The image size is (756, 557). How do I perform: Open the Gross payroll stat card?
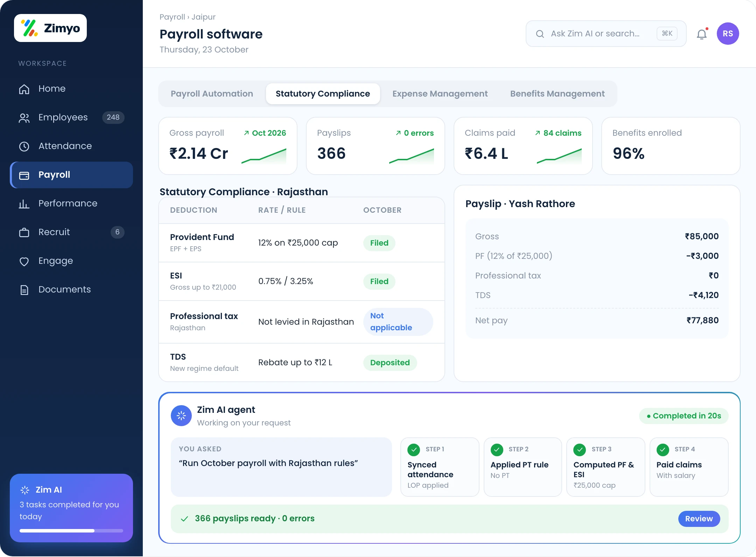[228, 146]
